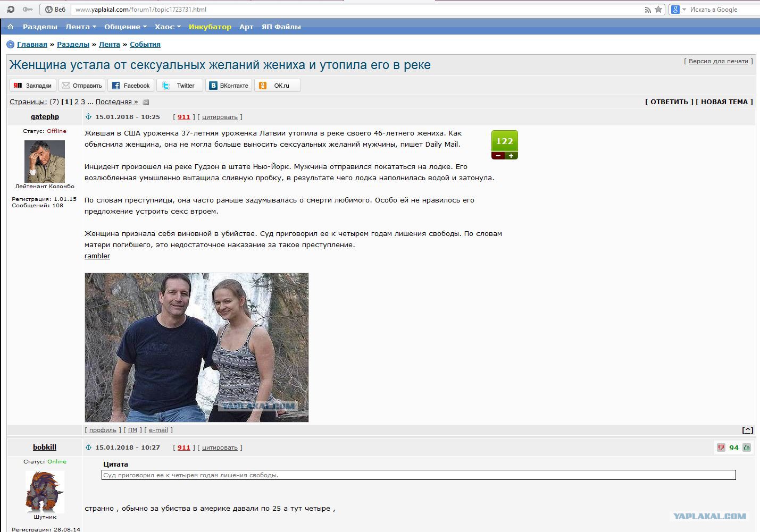
Task: Click into the Google search field
Action: 721,10
